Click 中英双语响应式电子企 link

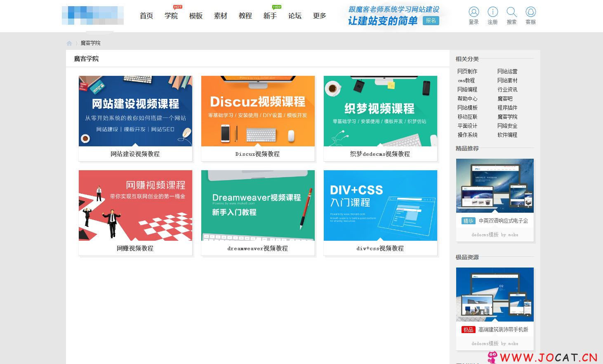tap(503, 221)
